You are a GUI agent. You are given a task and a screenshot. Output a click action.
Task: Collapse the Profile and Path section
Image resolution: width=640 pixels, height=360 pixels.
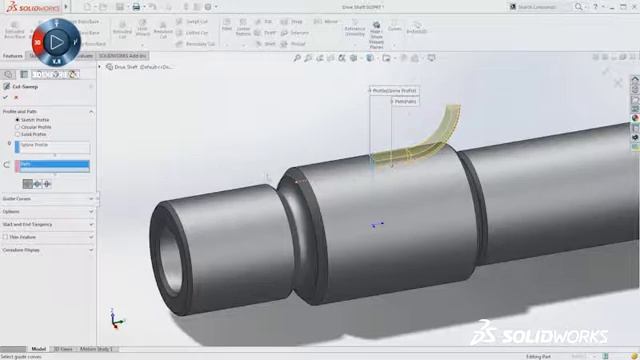[91, 111]
